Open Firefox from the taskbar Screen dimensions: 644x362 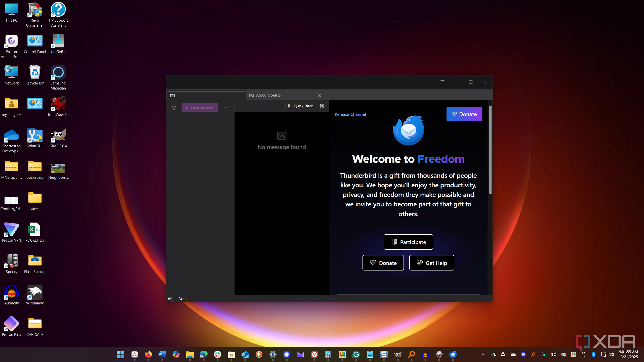point(148,354)
